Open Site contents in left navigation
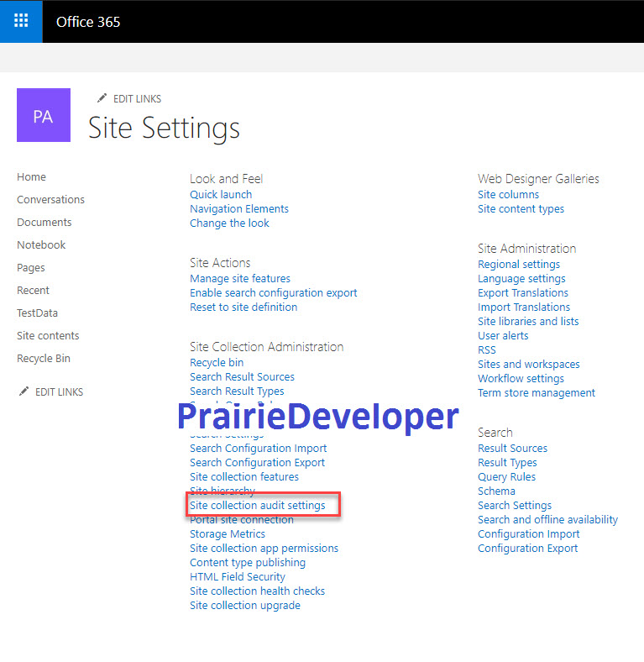 48,336
